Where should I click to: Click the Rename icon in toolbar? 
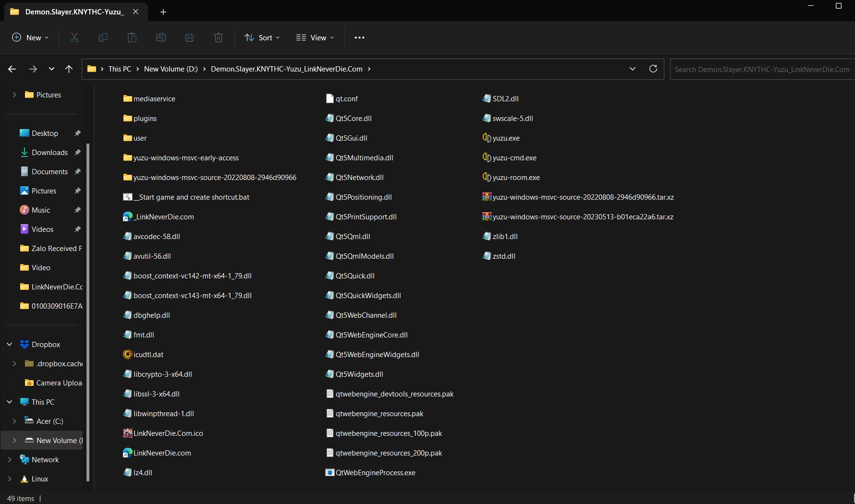(x=161, y=37)
